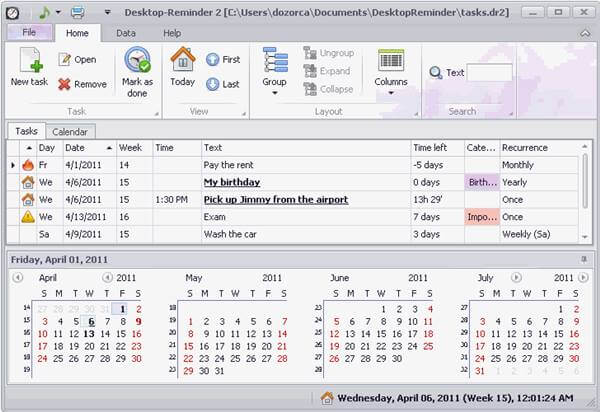Minimize the ribbon with the chevron icon
Screen dimensions: 600x412
[585, 34]
